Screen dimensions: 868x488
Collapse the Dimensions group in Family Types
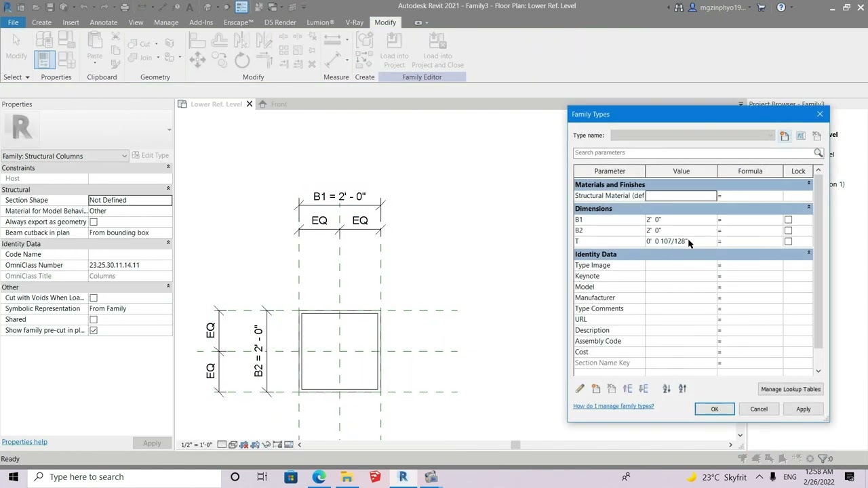808,207
